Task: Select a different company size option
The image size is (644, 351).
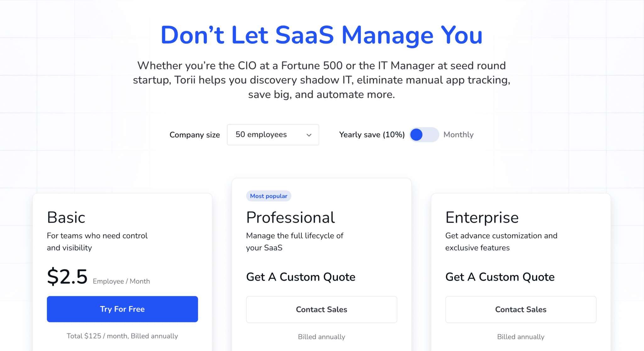Action: (x=272, y=135)
